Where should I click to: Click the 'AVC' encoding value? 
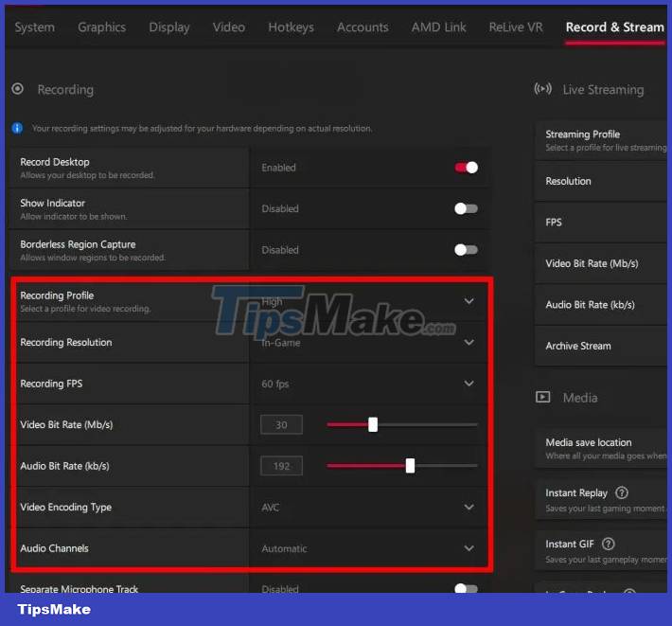(x=271, y=508)
